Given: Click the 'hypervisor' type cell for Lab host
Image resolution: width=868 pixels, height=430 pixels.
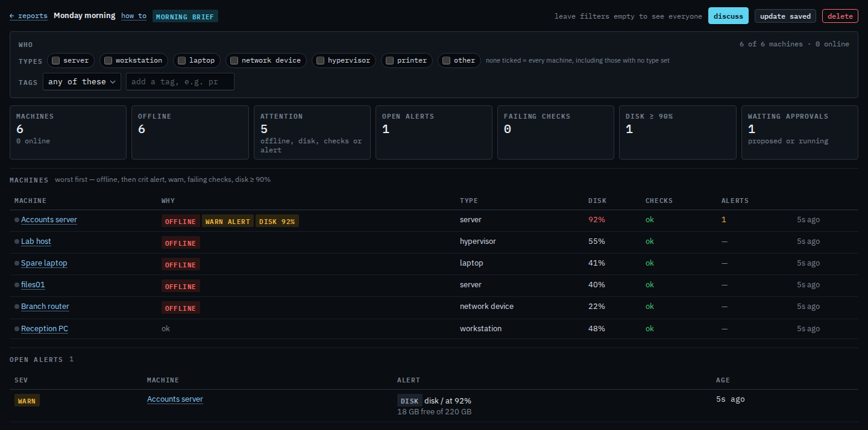Looking at the screenshot, I should (478, 241).
